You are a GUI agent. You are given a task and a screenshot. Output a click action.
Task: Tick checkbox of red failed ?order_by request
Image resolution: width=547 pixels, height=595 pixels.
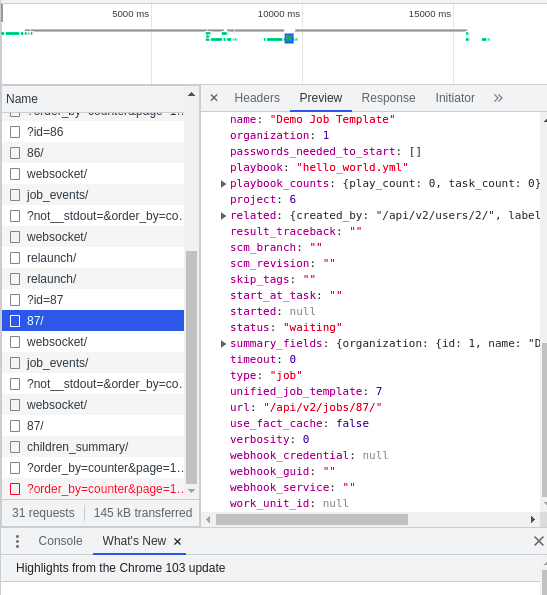[x=15, y=489]
